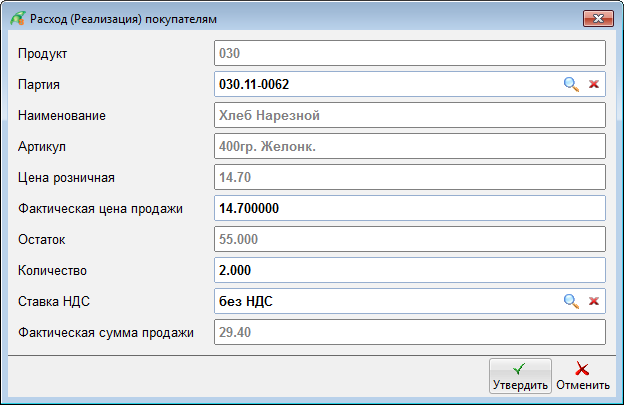Focus the Партия field showing 030.11-0062
624x405 pixels.
tap(410, 84)
